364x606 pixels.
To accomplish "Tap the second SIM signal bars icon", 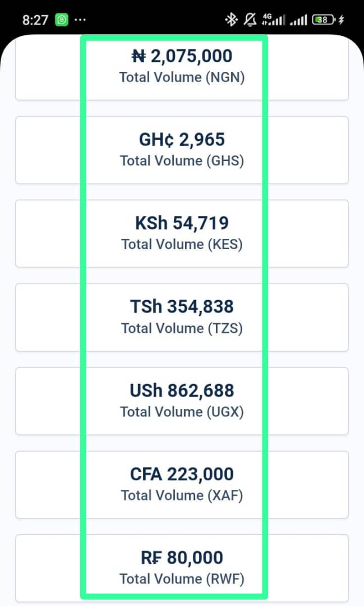I will point(298,20).
